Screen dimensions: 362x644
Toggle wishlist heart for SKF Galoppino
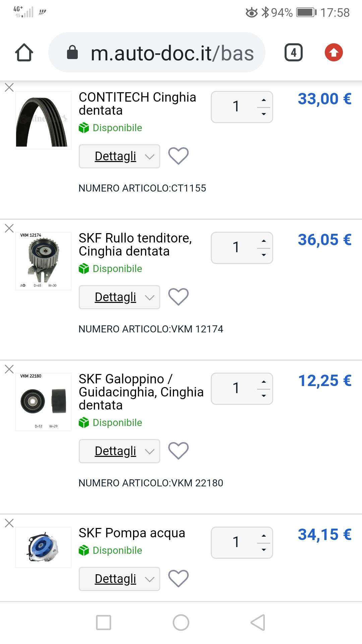178,451
